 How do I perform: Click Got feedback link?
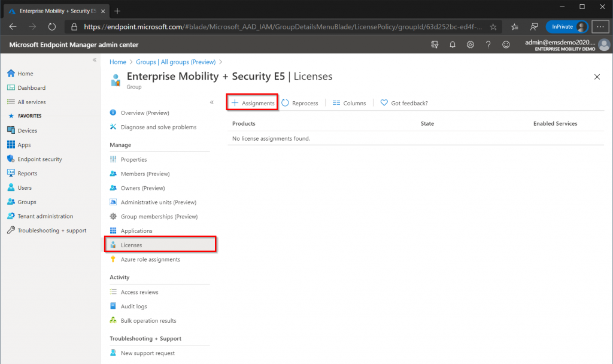click(x=404, y=103)
